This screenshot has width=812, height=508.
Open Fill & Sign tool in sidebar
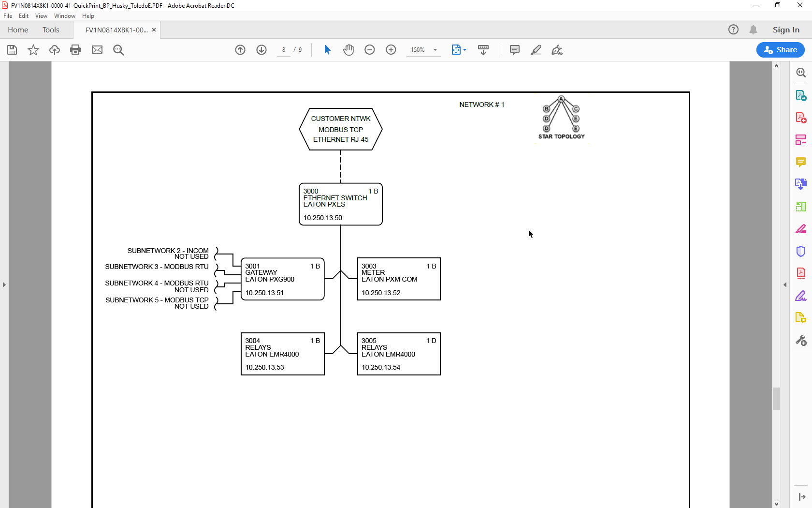pyautogui.click(x=801, y=296)
